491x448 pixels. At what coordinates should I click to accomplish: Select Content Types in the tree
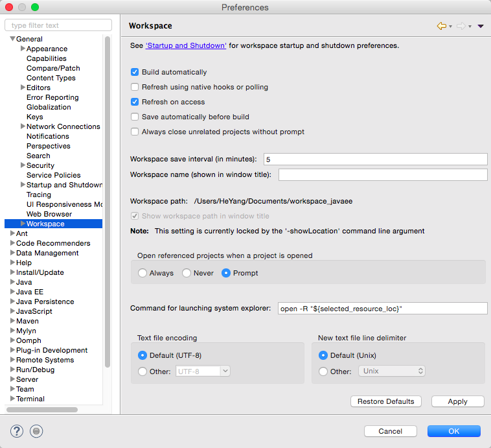click(51, 78)
